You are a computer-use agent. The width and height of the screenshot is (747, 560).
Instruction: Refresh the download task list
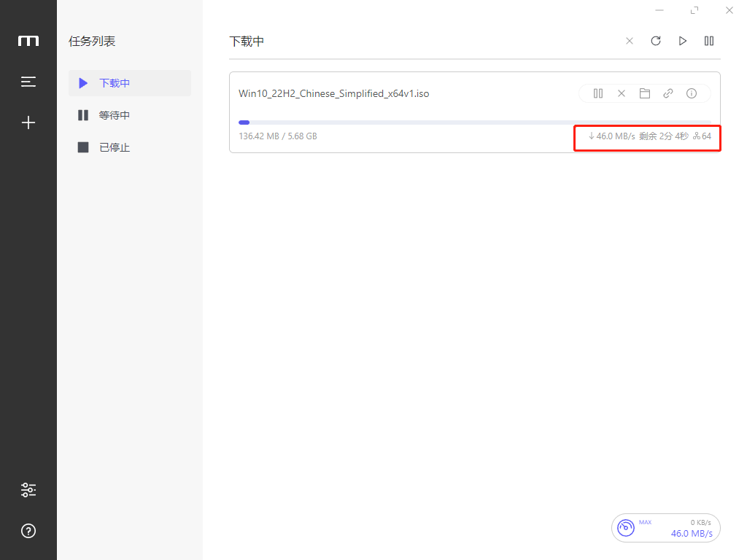[656, 41]
